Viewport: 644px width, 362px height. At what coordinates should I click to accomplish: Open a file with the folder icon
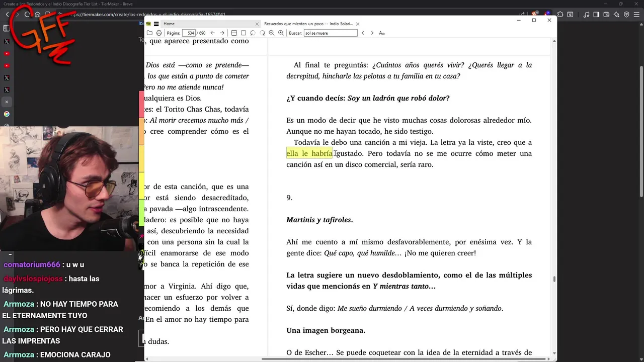[149, 33]
